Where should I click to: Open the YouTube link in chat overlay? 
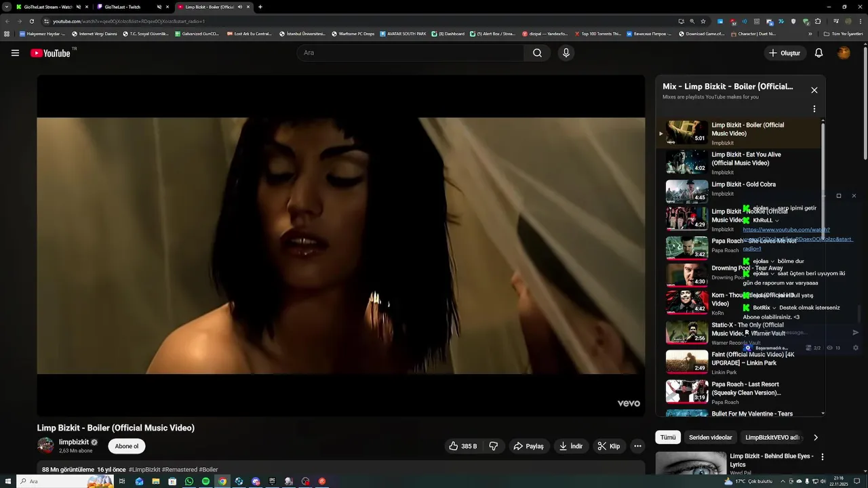pos(797,239)
